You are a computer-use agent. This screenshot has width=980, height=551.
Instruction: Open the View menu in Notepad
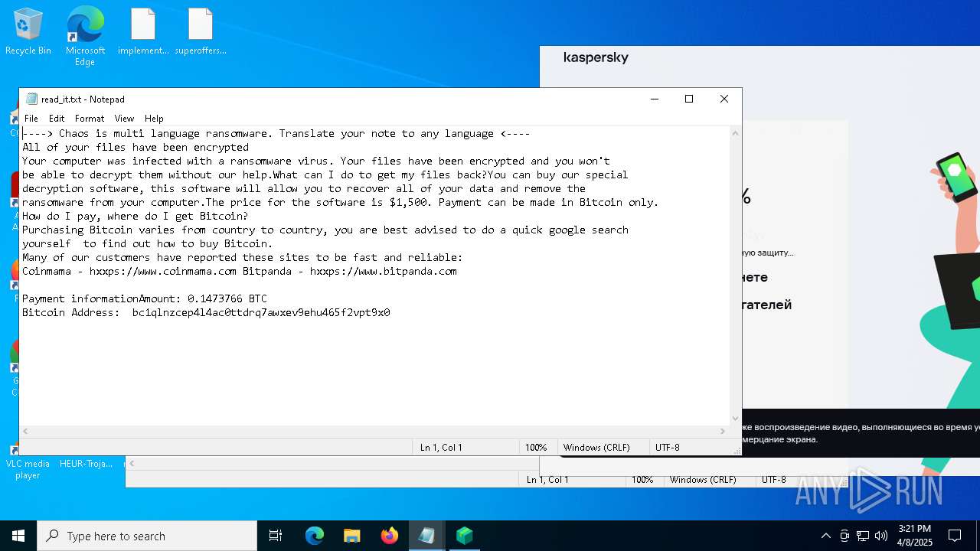124,119
